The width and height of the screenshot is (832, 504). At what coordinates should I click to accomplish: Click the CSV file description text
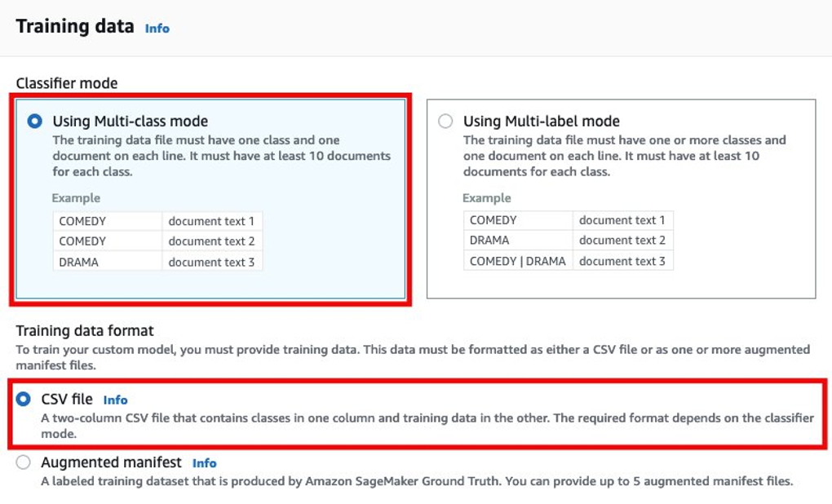[x=427, y=425]
